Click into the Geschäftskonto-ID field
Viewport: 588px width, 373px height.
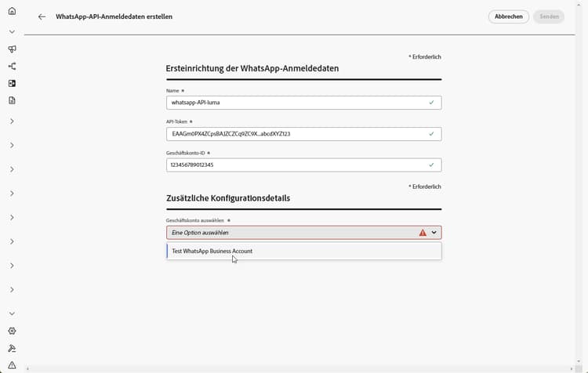point(298,165)
